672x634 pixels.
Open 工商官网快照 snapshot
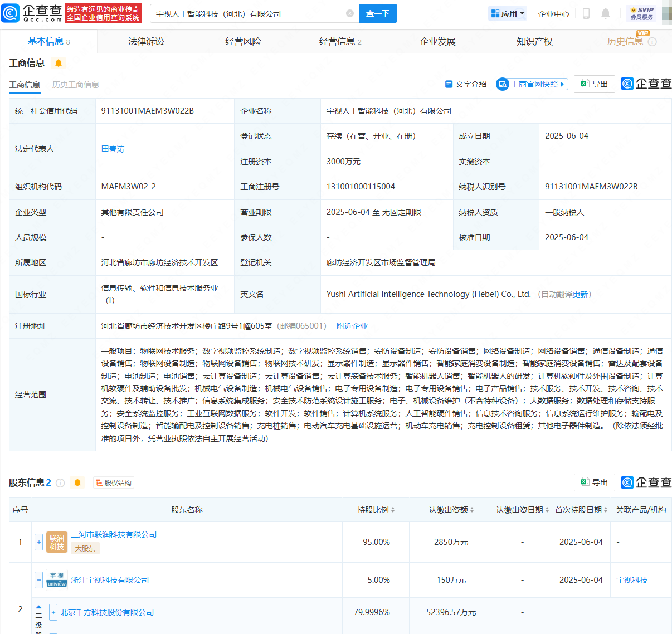(x=532, y=84)
